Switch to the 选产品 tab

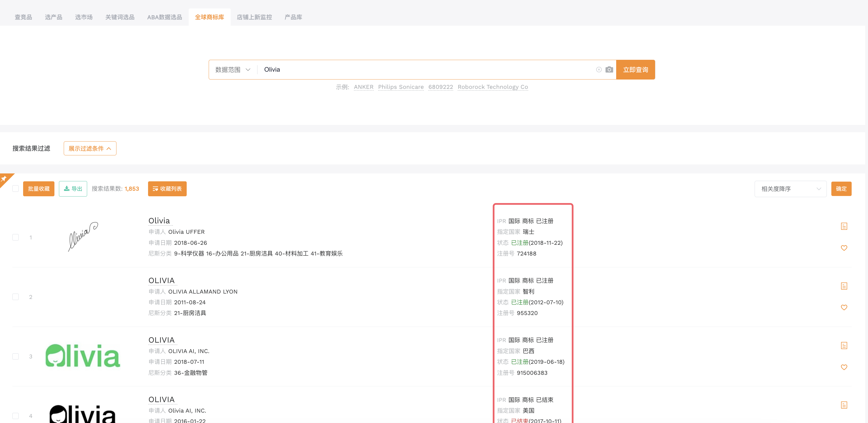click(54, 17)
